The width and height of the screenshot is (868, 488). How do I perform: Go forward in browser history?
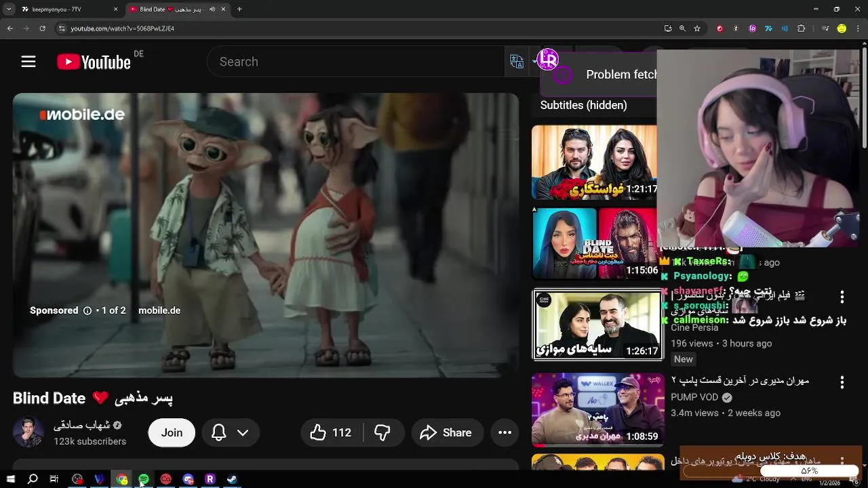click(26, 28)
